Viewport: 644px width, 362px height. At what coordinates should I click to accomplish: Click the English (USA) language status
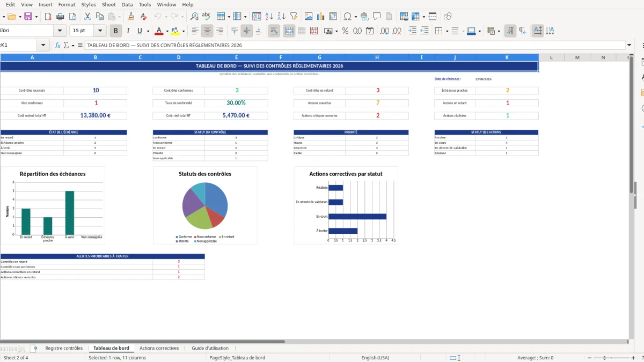tap(376, 358)
